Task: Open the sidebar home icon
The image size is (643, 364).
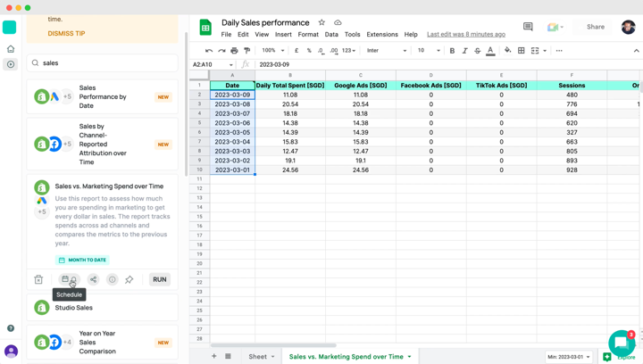Action: [x=11, y=49]
